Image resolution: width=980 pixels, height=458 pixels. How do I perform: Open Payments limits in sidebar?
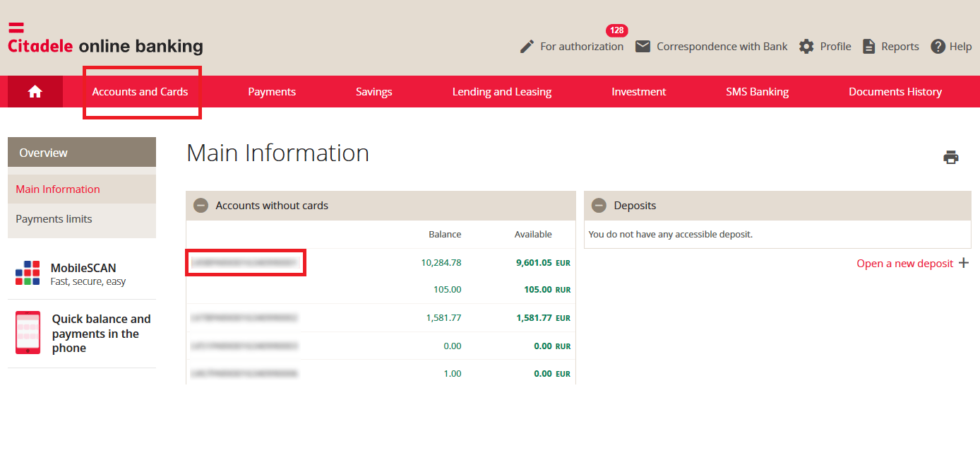(x=54, y=219)
